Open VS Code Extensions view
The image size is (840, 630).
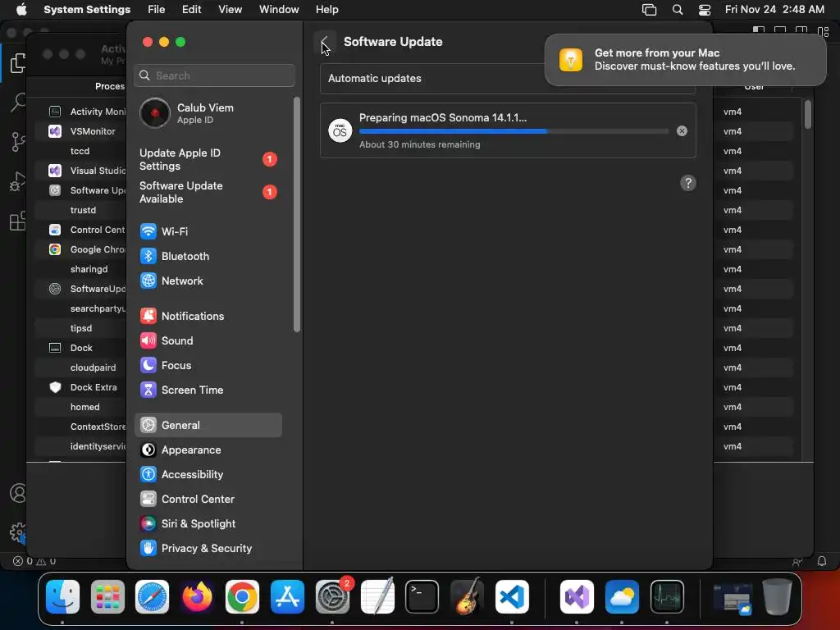18,221
